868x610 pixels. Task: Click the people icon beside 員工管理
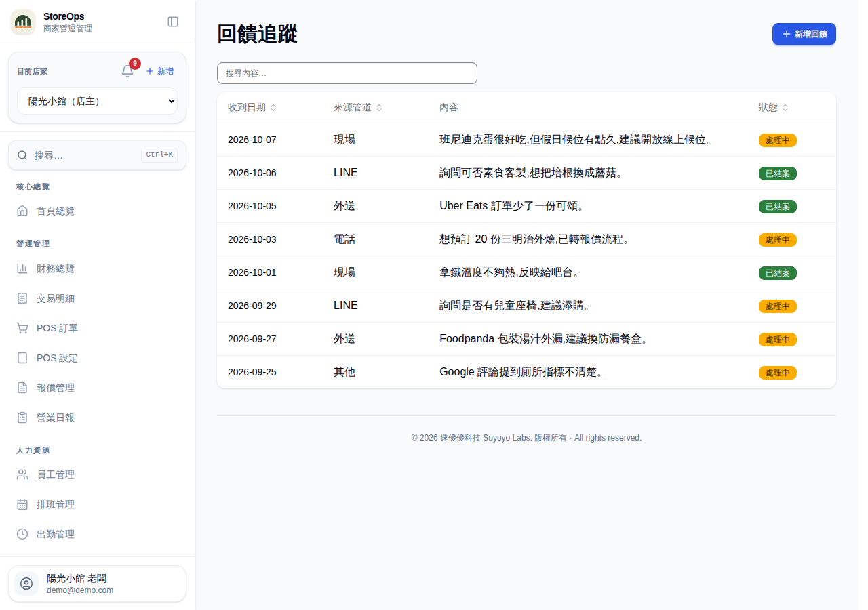[x=22, y=474]
